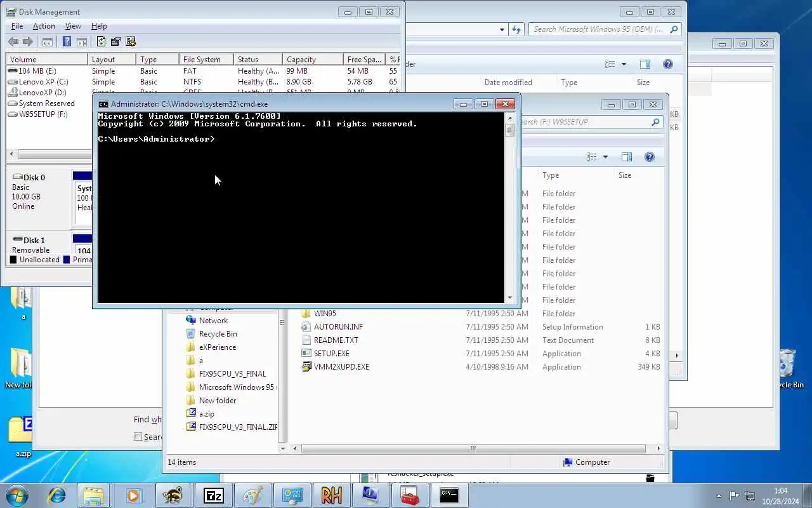
Task: Select README.TXT file
Action: pyautogui.click(x=336, y=340)
